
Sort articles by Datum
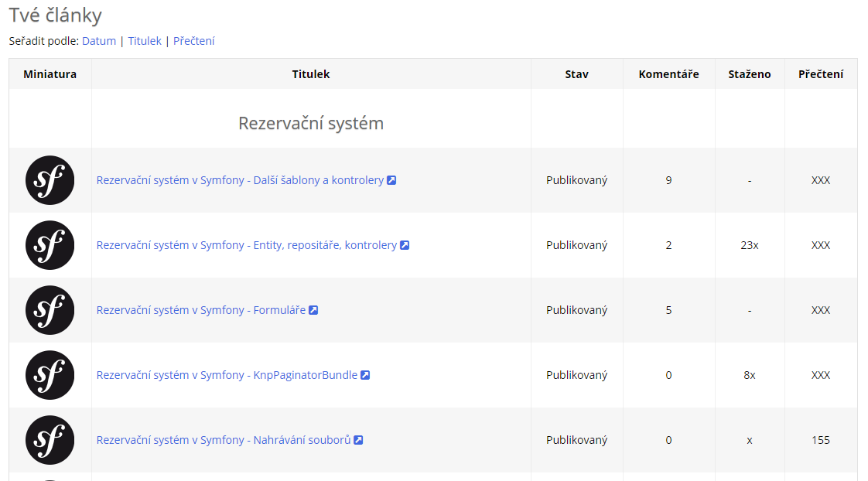(x=99, y=41)
